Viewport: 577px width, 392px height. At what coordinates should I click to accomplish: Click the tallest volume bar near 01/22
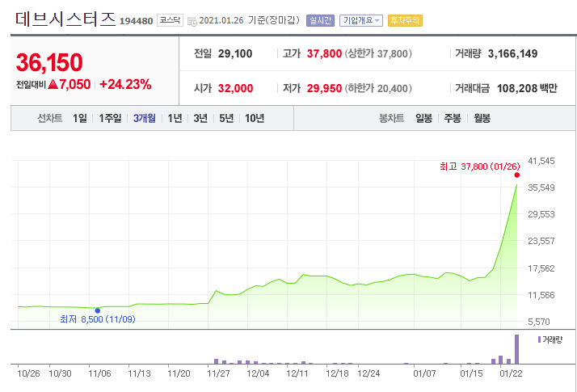click(516, 349)
